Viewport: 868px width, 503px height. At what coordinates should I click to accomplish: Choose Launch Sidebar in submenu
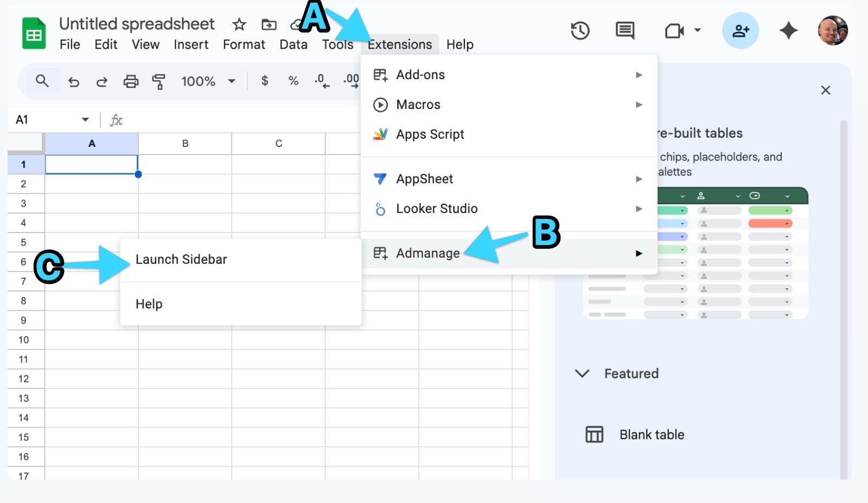point(241,260)
